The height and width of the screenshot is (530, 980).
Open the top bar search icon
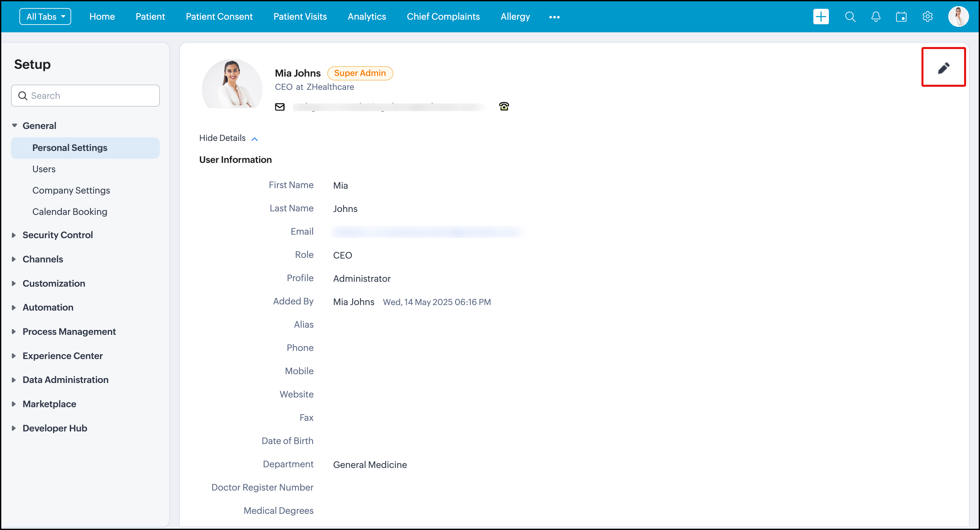coord(850,17)
